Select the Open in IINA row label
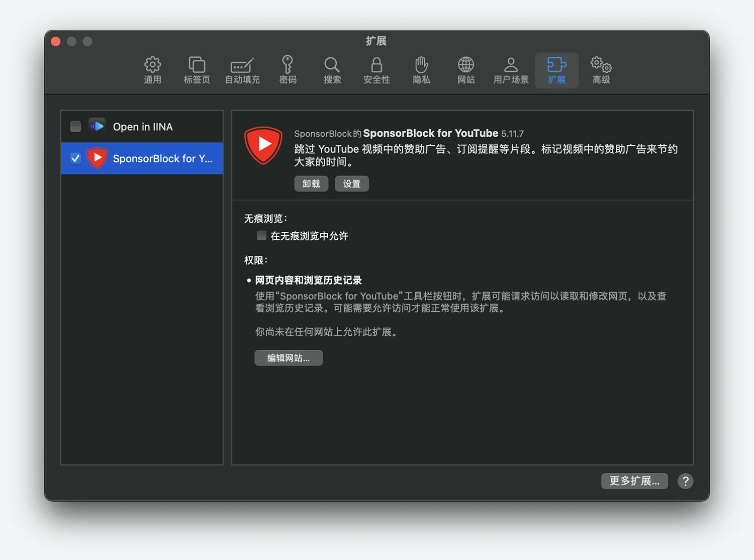Viewport: 754px width, 560px height. click(143, 127)
